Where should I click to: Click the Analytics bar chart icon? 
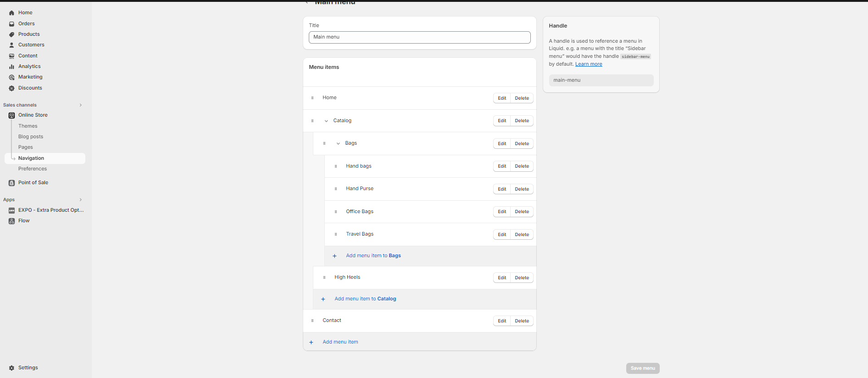[x=11, y=67]
